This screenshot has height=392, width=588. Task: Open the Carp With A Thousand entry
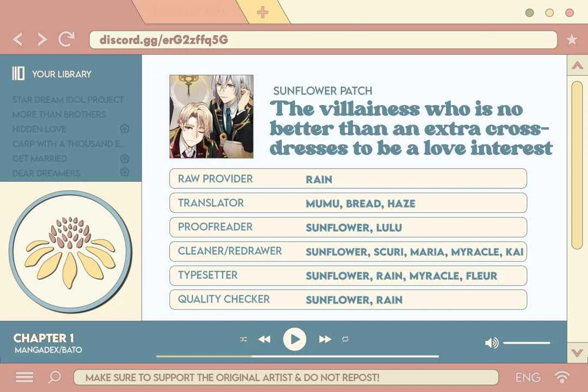69,144
